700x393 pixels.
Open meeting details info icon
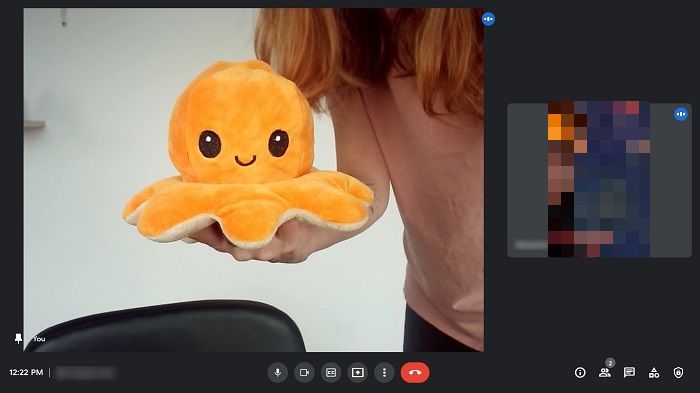(x=580, y=372)
